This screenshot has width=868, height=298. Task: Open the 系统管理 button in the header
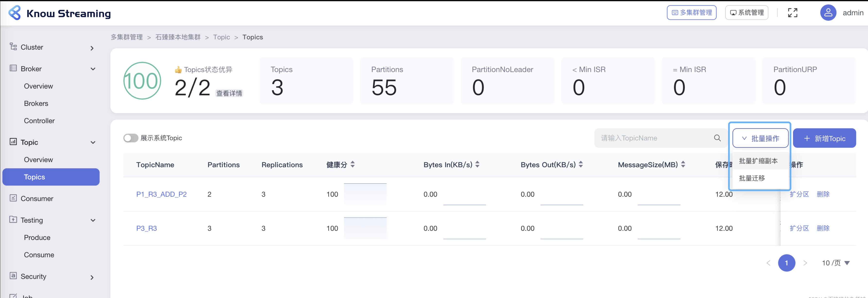(x=747, y=13)
